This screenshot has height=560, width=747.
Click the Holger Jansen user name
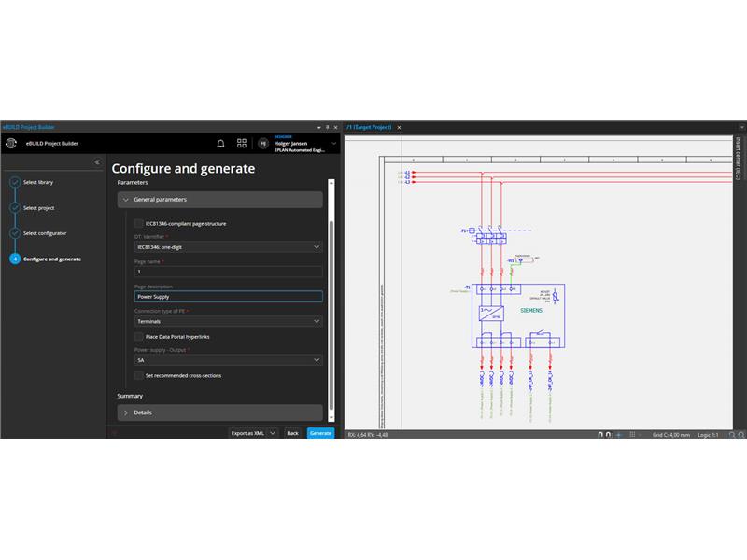pos(290,144)
